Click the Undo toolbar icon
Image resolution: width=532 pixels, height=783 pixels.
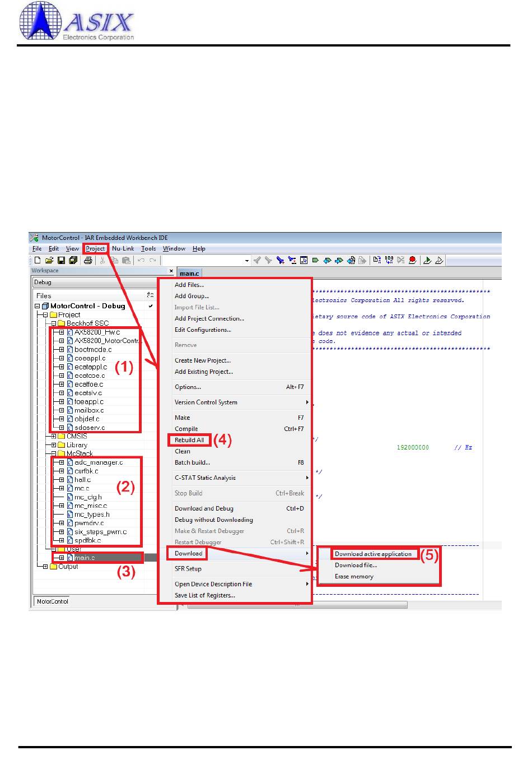pyautogui.click(x=141, y=260)
